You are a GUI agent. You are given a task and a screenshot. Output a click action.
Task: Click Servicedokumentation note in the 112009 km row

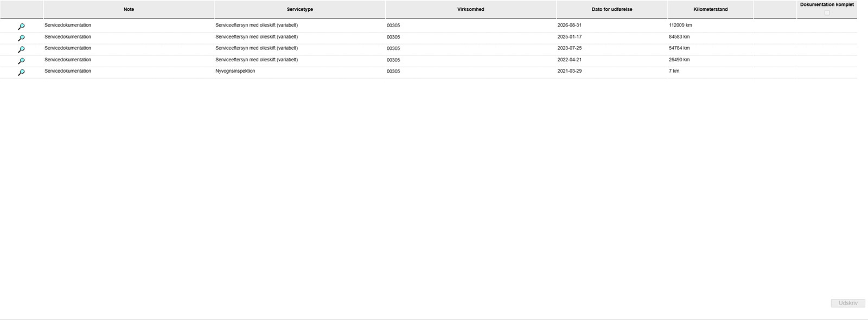68,25
